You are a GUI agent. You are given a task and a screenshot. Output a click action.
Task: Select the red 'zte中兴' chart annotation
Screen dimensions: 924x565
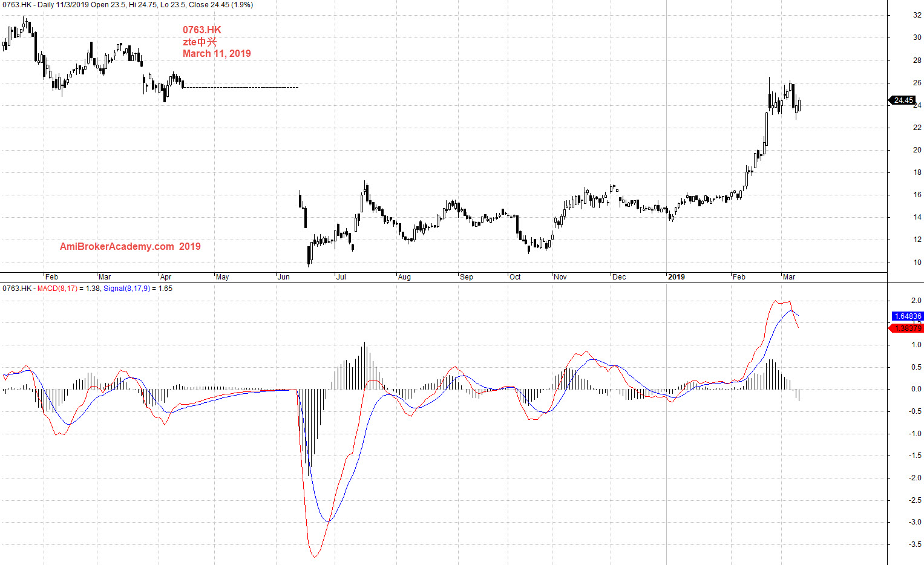200,42
